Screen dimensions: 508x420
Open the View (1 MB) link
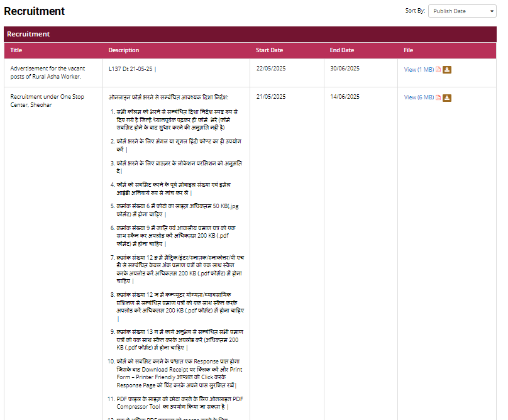(x=419, y=69)
